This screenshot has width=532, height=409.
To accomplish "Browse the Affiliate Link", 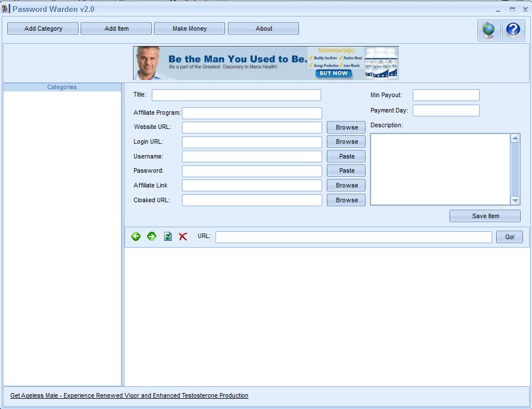I will (x=346, y=185).
